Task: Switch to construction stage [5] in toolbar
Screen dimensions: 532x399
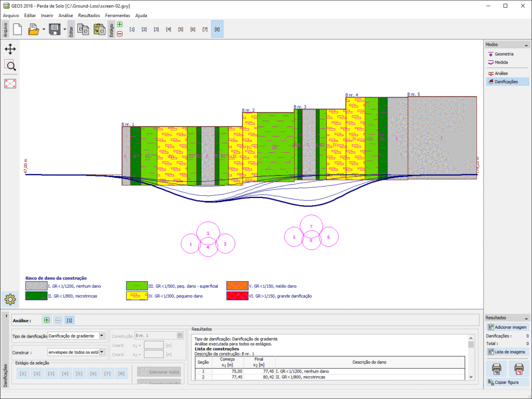Action: coord(180,29)
